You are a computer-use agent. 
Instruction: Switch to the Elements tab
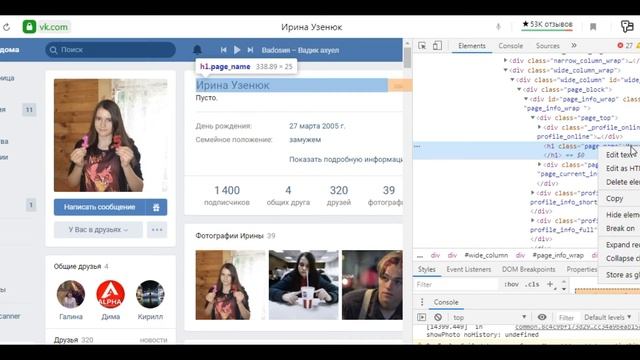point(472,46)
